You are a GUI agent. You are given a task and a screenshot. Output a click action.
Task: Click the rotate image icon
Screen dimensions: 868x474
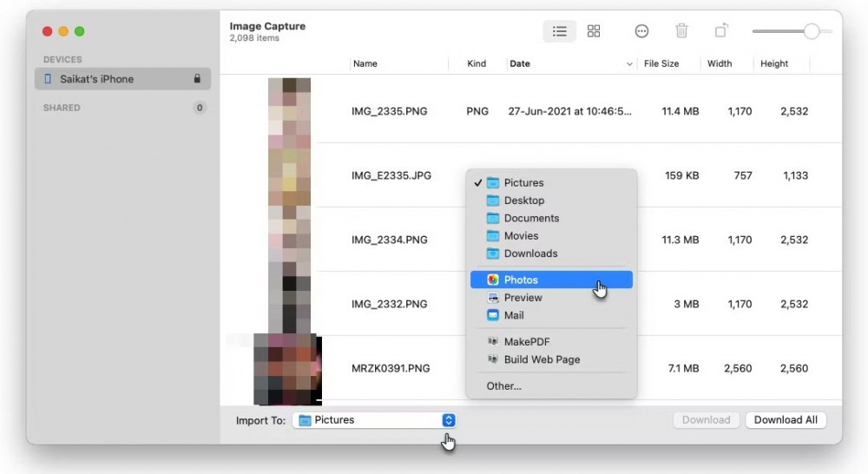(x=721, y=31)
